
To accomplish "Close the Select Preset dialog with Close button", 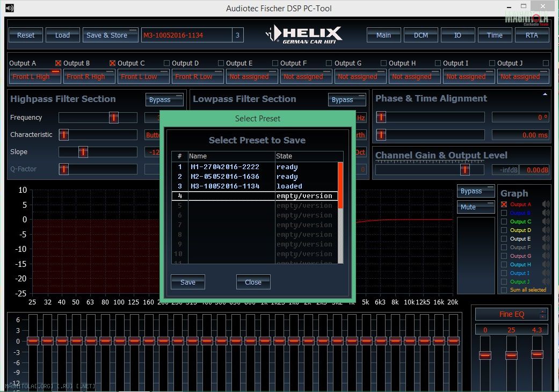I will (253, 282).
